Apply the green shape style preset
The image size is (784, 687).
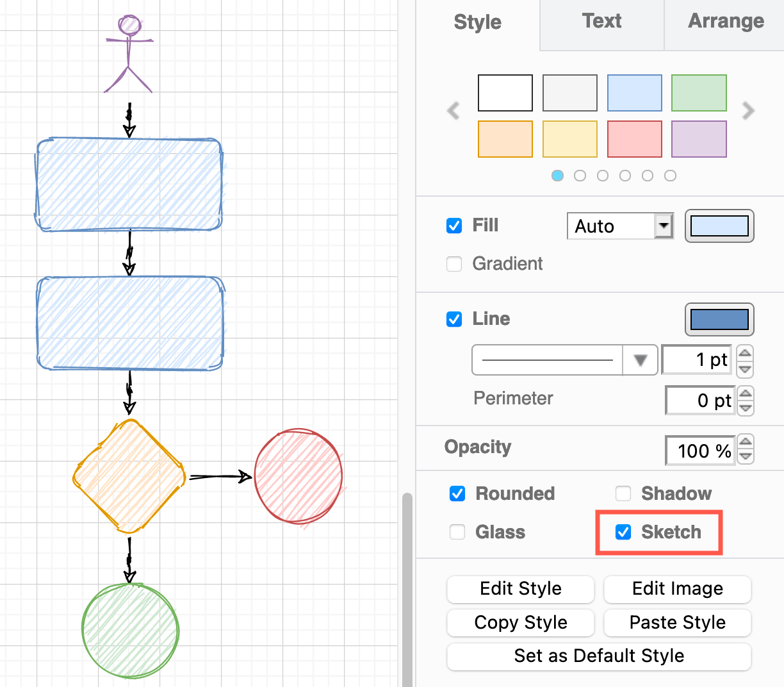[x=698, y=93]
